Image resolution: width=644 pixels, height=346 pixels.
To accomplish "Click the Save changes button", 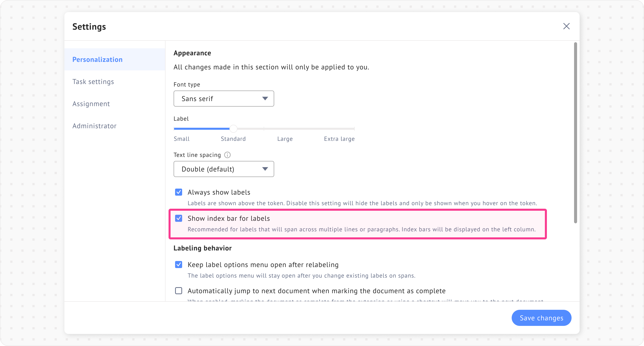I will coord(541,318).
